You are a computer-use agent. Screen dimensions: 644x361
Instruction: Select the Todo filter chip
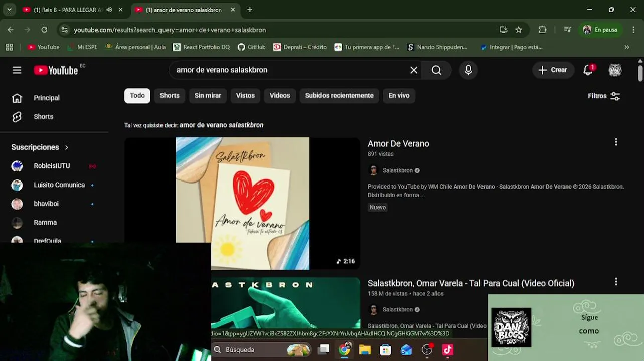137,96
